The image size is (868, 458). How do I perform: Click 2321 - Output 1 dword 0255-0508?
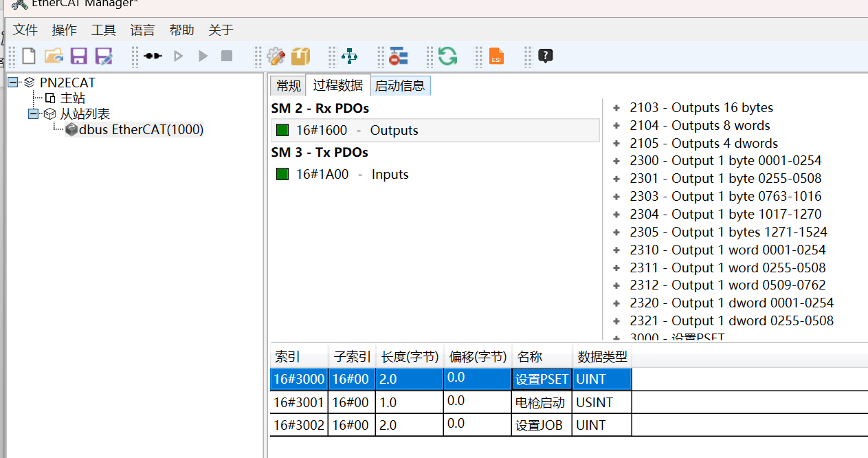tap(731, 321)
